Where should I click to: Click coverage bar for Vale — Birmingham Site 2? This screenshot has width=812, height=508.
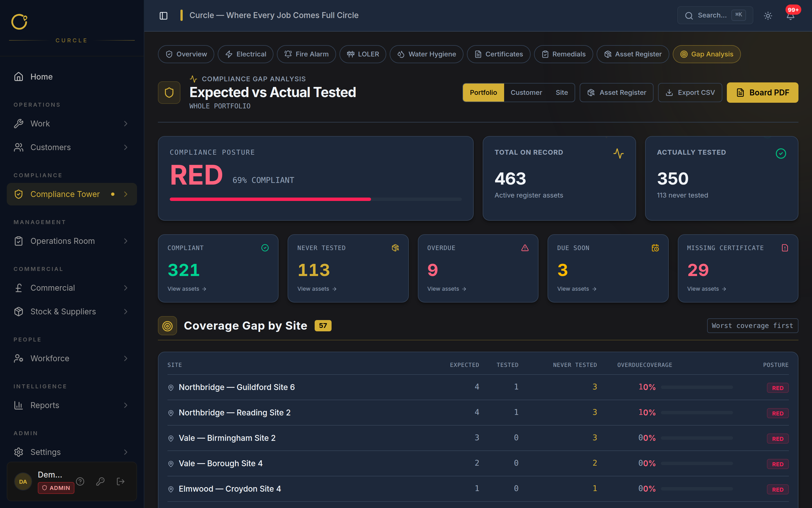(697, 438)
